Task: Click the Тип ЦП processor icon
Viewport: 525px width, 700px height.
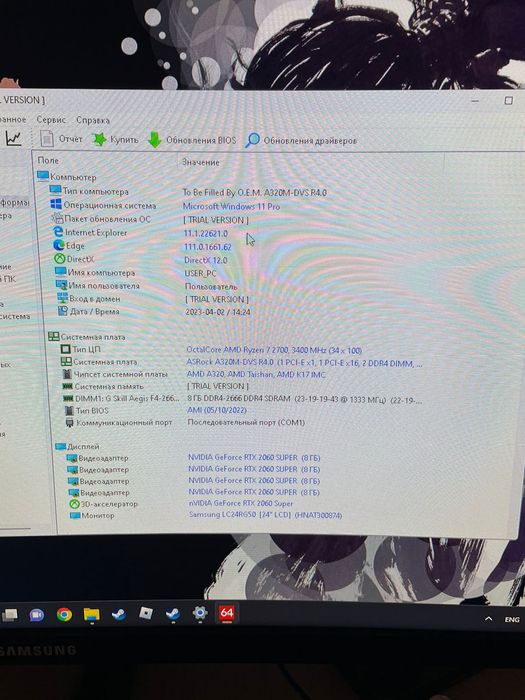Action: (x=66, y=349)
